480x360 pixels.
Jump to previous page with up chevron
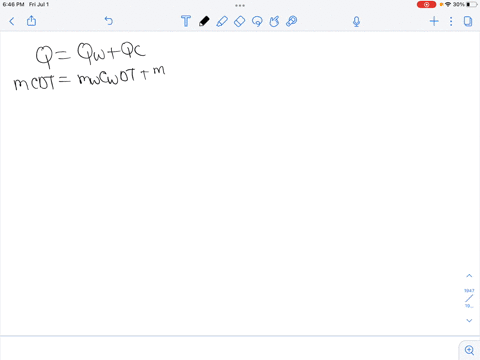pos(469,276)
